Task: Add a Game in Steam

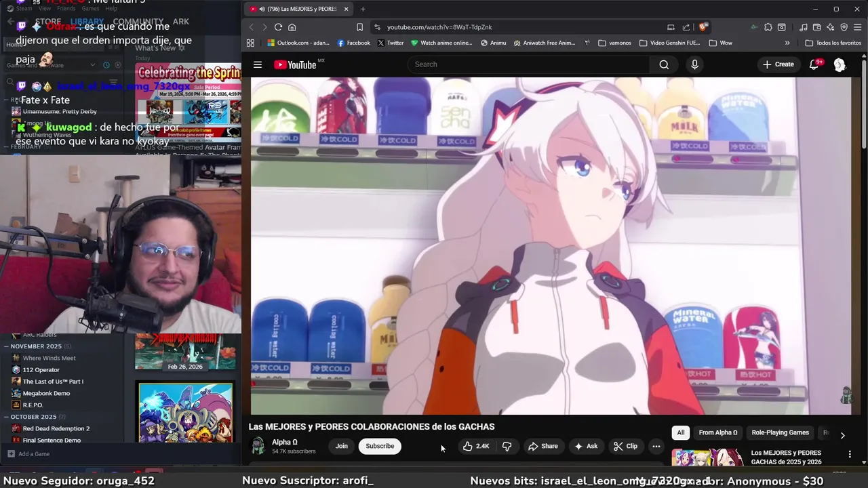Action: click(x=28, y=454)
